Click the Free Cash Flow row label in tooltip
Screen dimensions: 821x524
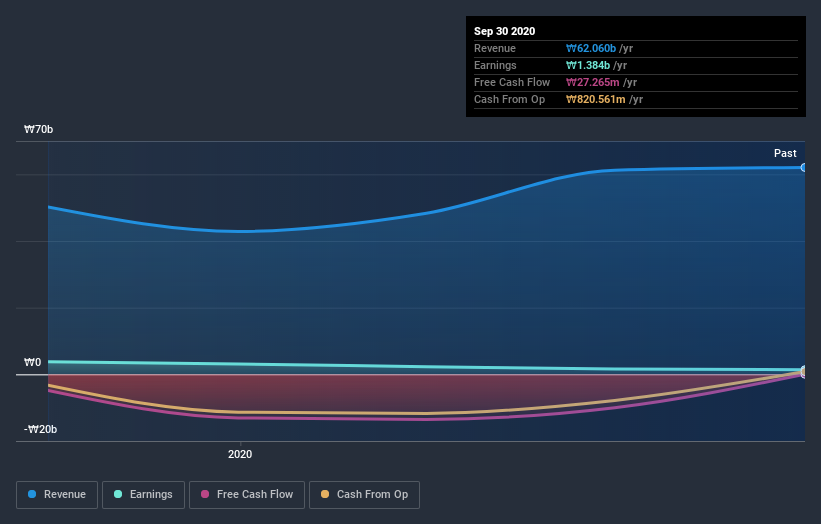pos(512,82)
